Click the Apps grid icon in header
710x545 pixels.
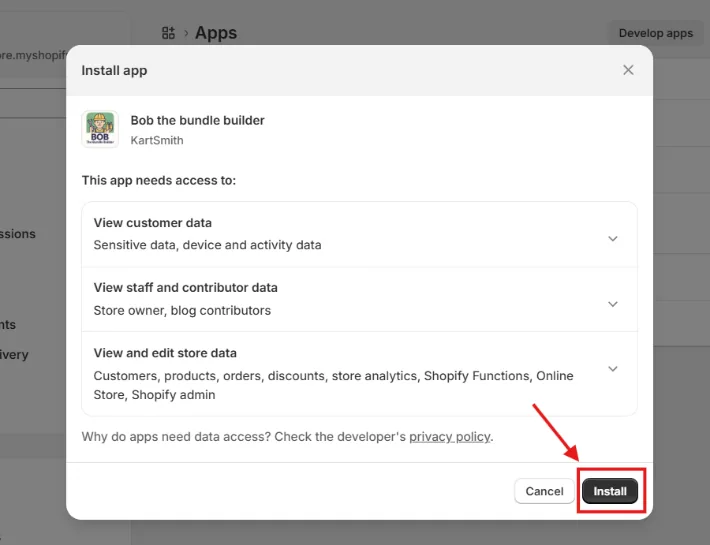(168, 33)
